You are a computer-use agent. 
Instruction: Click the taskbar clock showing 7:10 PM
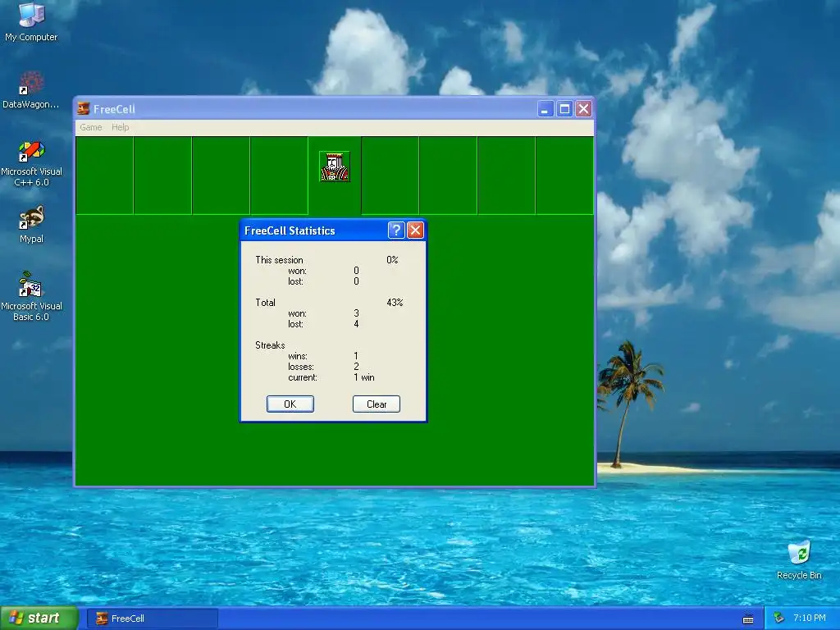tap(810, 619)
